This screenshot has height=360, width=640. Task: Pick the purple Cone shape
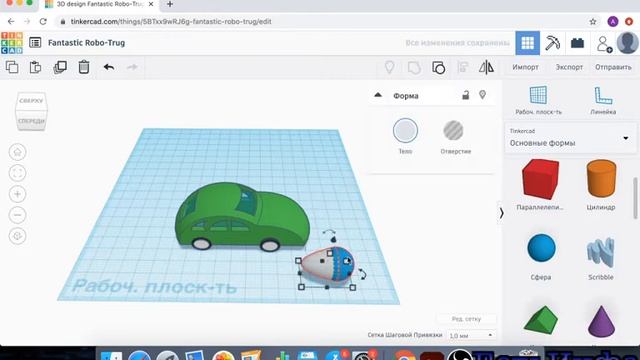click(x=601, y=321)
